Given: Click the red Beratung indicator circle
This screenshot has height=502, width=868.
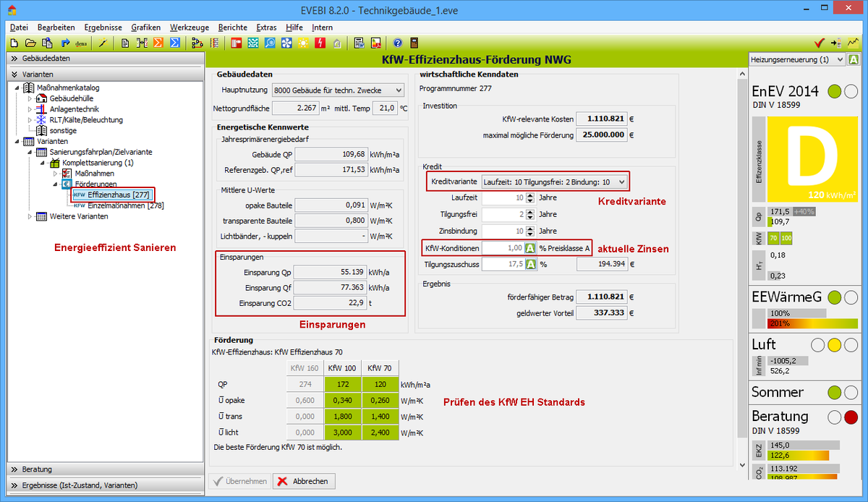Looking at the screenshot, I should pos(851,417).
